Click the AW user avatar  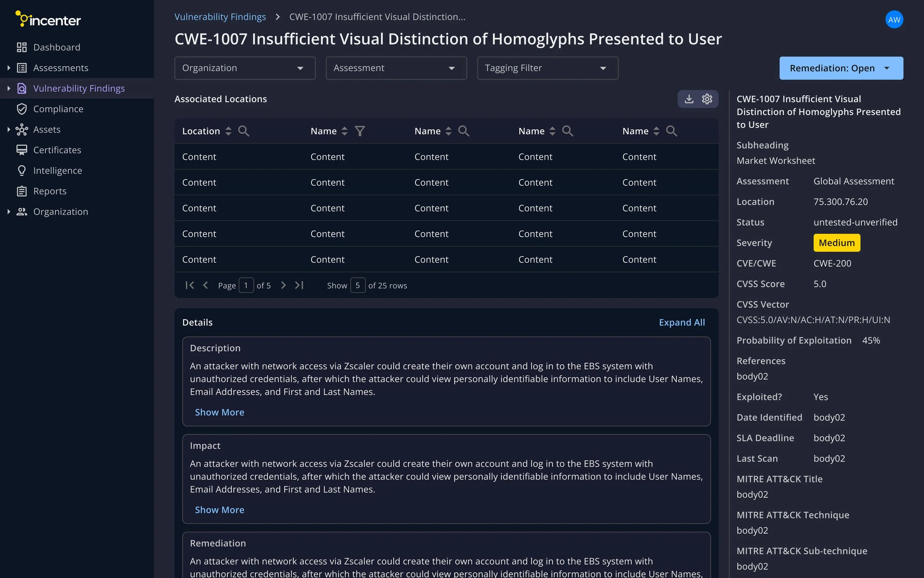[894, 20]
